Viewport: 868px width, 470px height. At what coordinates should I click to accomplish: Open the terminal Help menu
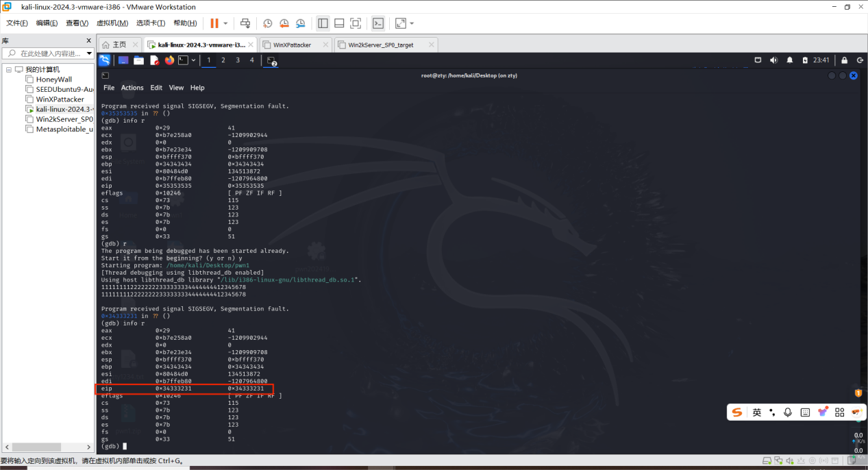[197, 88]
